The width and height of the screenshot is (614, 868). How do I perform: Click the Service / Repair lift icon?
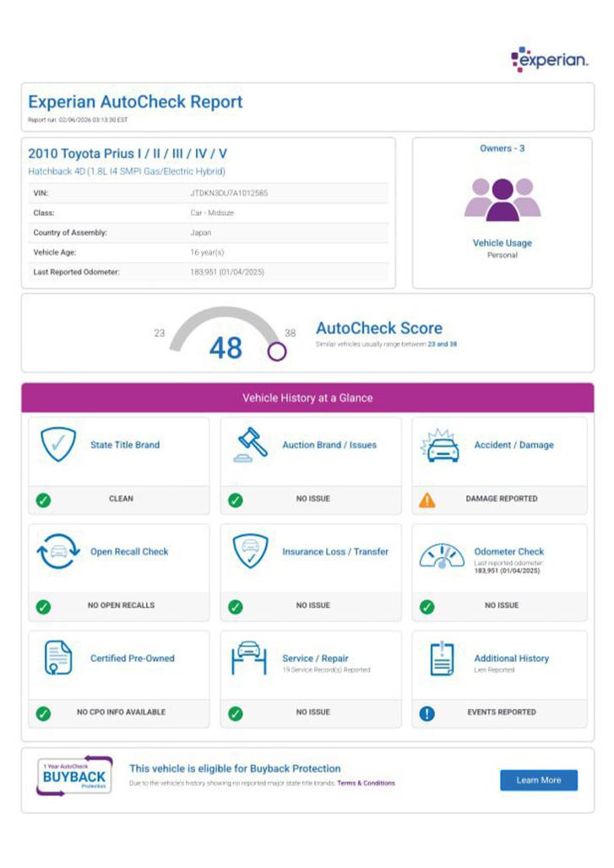pos(249,659)
